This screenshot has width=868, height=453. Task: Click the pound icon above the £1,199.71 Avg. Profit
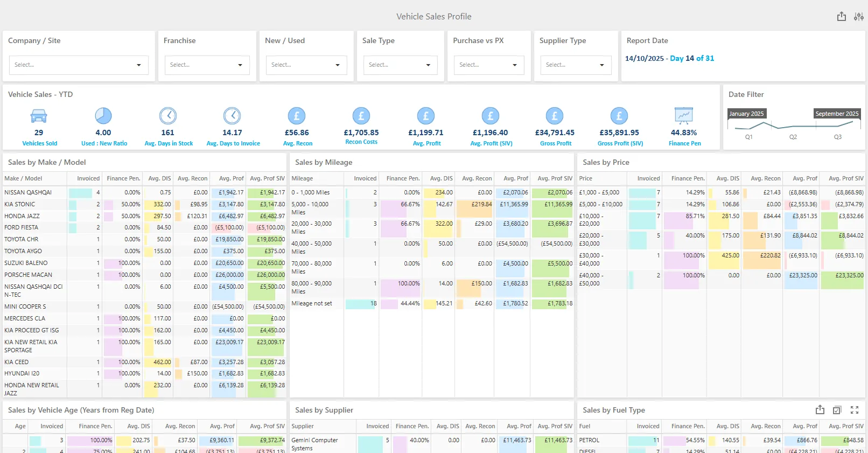(426, 116)
